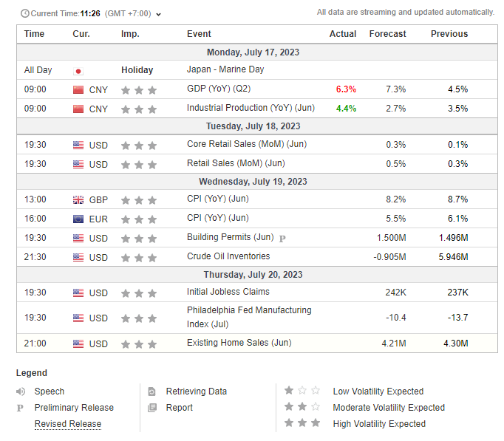
Task: Click the China flag in the GDP row
Action: click(x=78, y=89)
